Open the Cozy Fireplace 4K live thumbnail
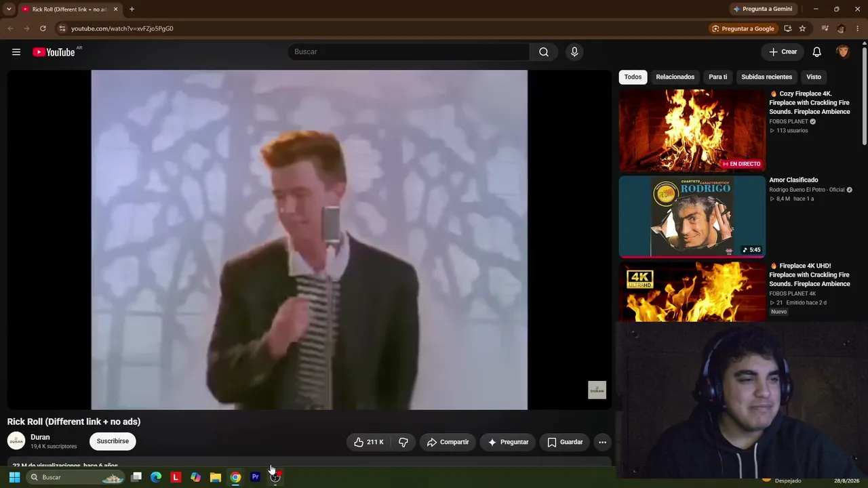 692,130
